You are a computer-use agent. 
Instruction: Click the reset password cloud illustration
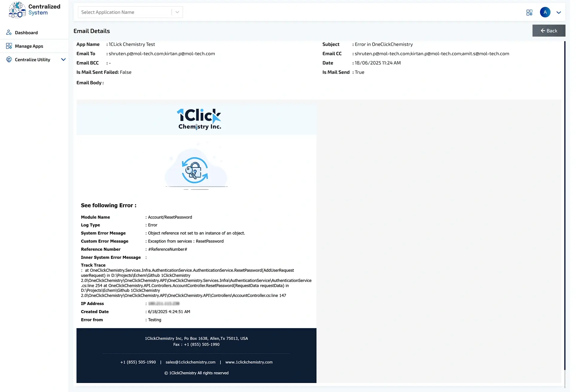(196, 170)
